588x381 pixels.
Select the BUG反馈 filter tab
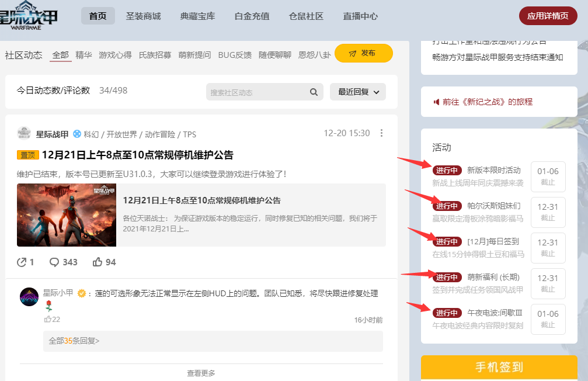coord(235,55)
